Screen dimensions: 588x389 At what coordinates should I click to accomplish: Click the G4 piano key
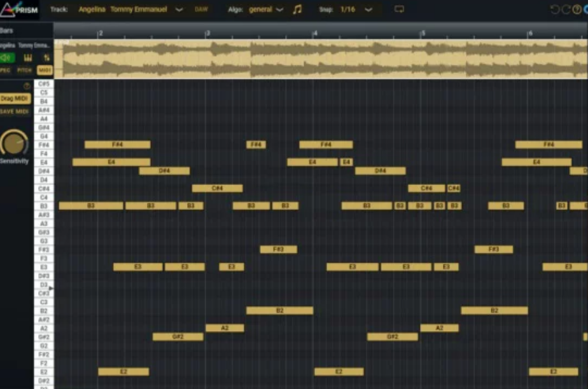coord(44,136)
